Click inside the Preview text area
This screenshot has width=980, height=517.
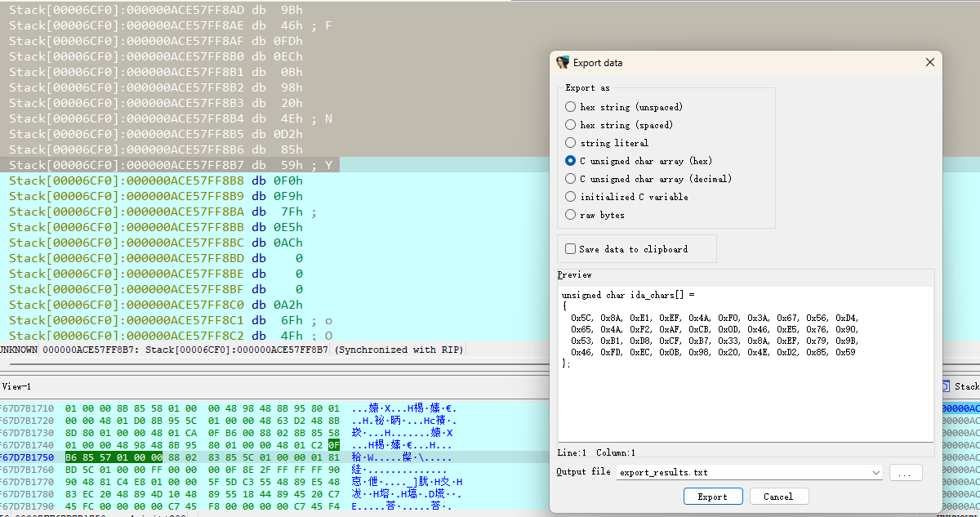coord(746,363)
